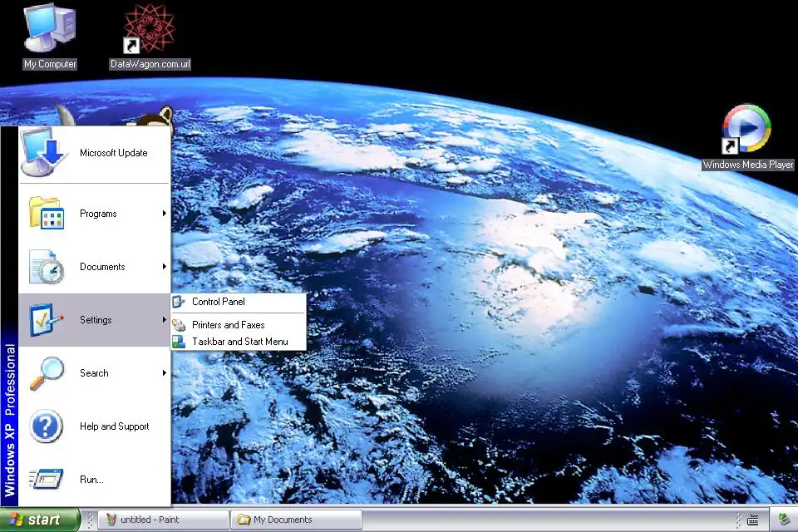Click the green start button
798x532 pixels.
point(40,520)
